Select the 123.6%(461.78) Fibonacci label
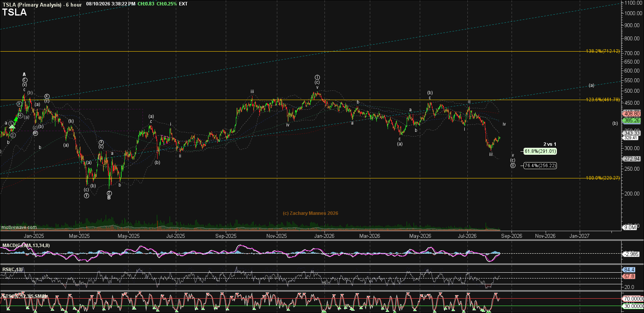The width and height of the screenshot is (644, 313). (x=603, y=100)
